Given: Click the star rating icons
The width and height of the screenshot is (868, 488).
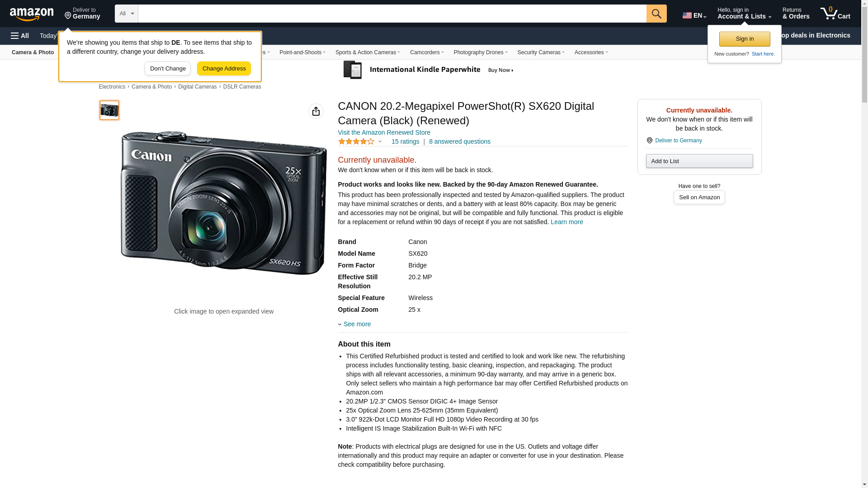Looking at the screenshot, I should point(356,142).
